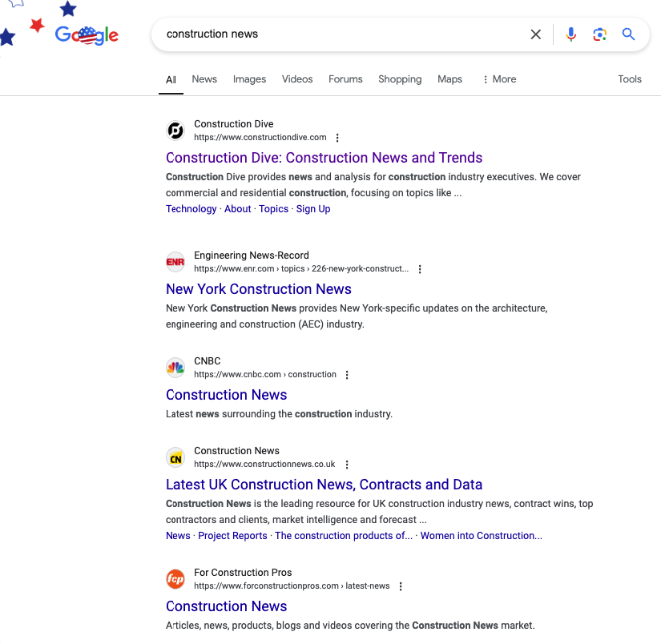Viewport: 661px width, 644px height.
Task: Open Construction Dive: Construction News and Trends
Action: click(x=324, y=158)
